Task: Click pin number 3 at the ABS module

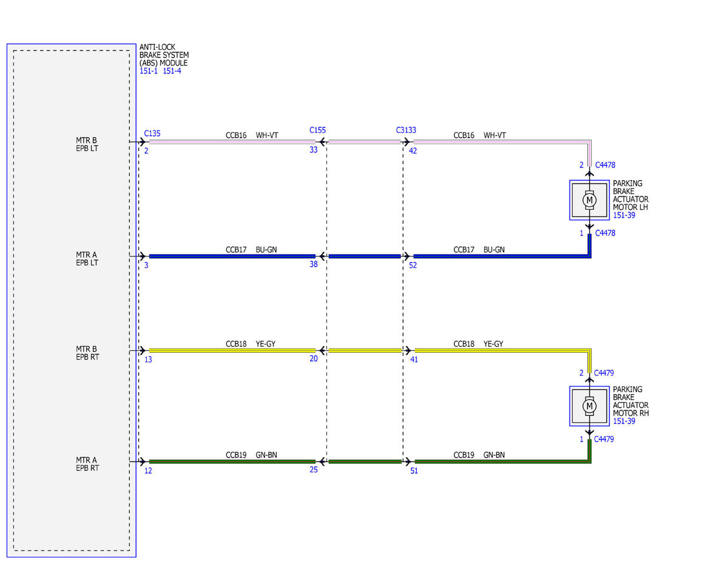Action: (146, 265)
